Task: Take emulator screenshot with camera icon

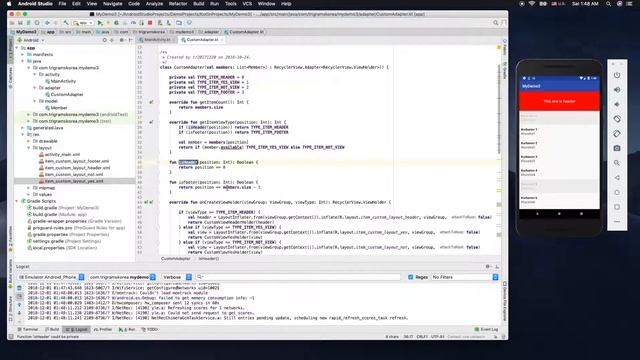Action: [x=617, y=148]
